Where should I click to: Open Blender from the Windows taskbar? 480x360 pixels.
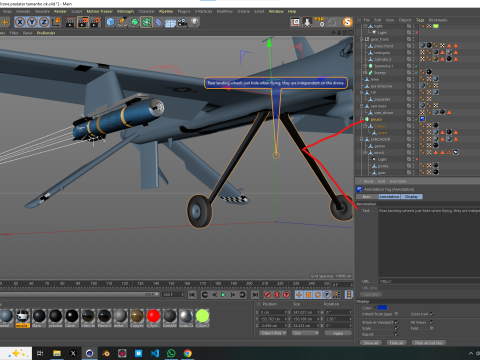pos(106,353)
